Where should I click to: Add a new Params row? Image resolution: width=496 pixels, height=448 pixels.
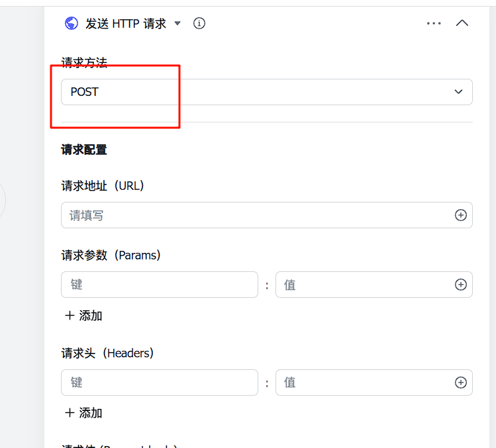83,316
